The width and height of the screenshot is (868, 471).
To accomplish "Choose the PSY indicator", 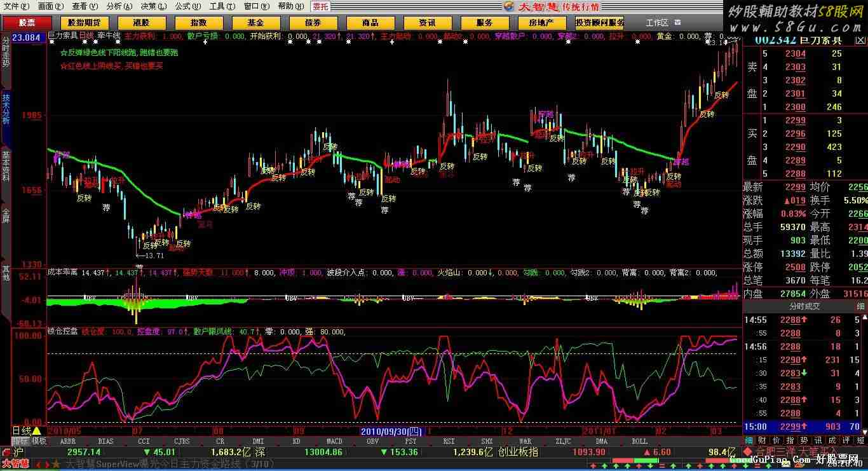I will point(410,441).
